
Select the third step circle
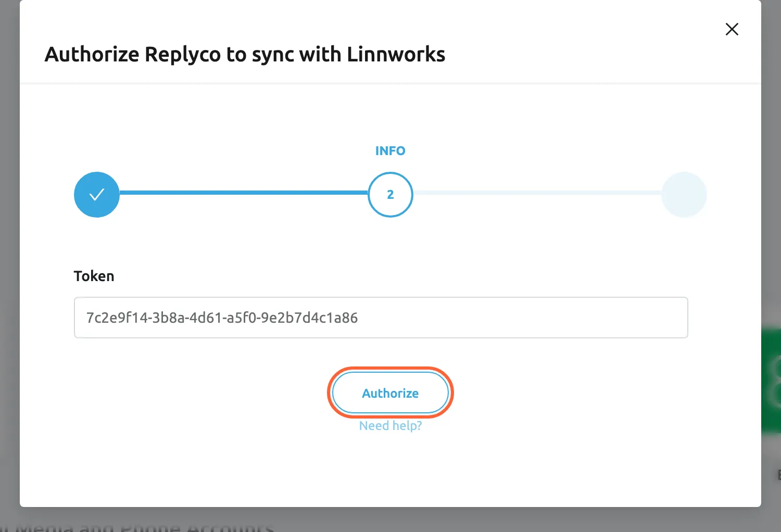pos(684,195)
